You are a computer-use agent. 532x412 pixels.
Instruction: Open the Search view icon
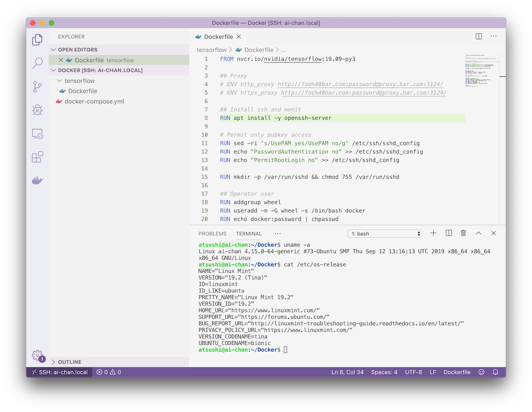pyautogui.click(x=37, y=63)
